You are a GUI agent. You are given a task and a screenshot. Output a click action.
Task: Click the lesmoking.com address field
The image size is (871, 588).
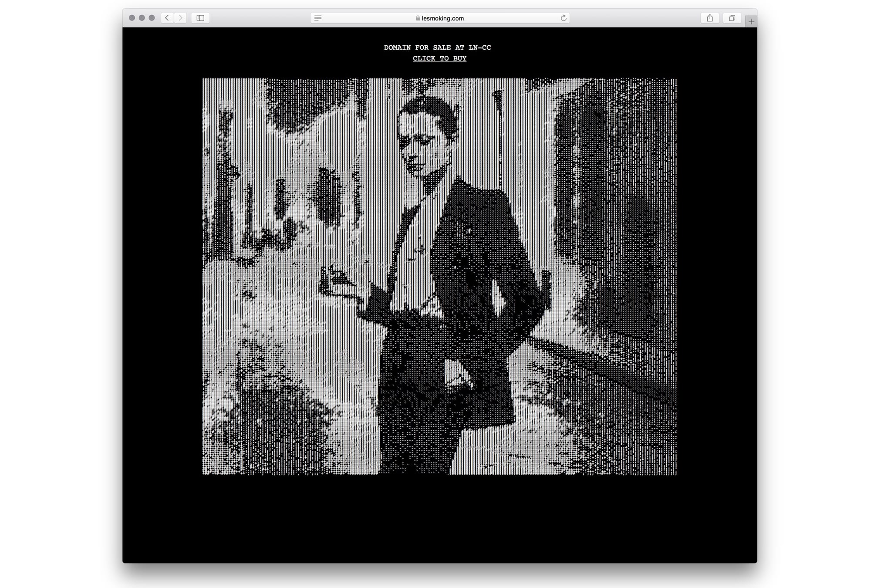click(x=442, y=18)
